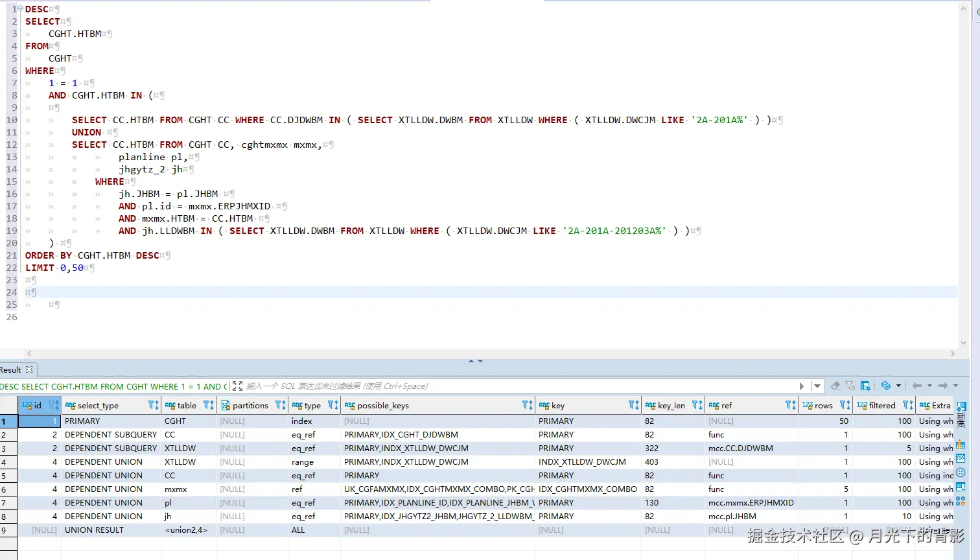Image resolution: width=980 pixels, height=560 pixels.
Task: Toggle sort filter on select_type column
Action: point(153,405)
